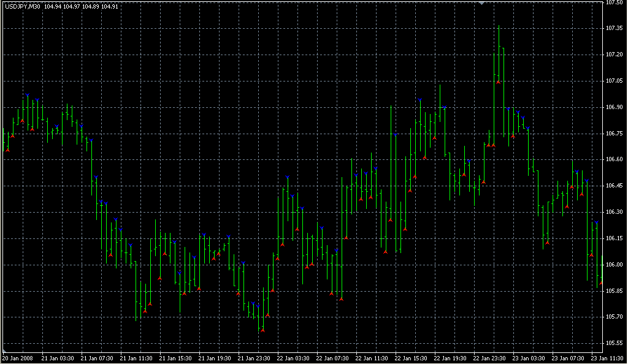Click the 105.55 price axis label
628x364 pixels.
click(x=614, y=343)
